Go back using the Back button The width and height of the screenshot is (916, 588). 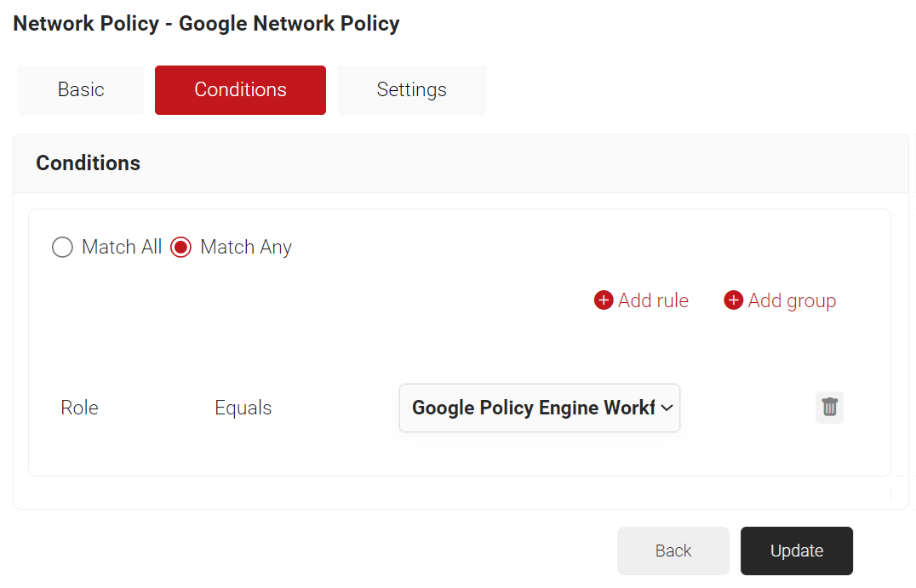click(x=673, y=551)
